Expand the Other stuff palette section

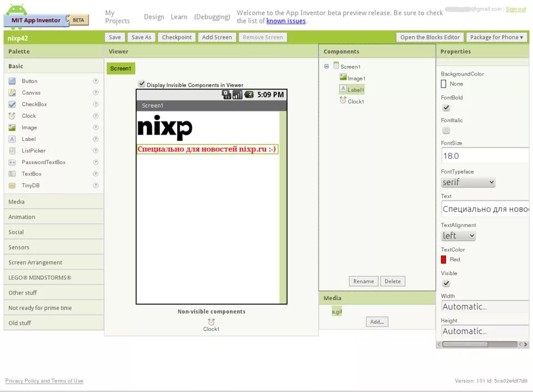pos(54,293)
